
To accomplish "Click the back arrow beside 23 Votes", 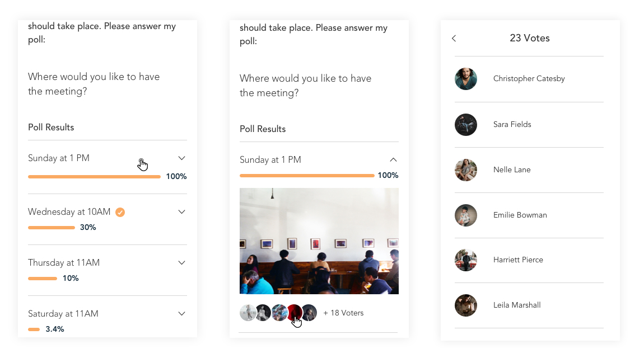I will tap(454, 38).
